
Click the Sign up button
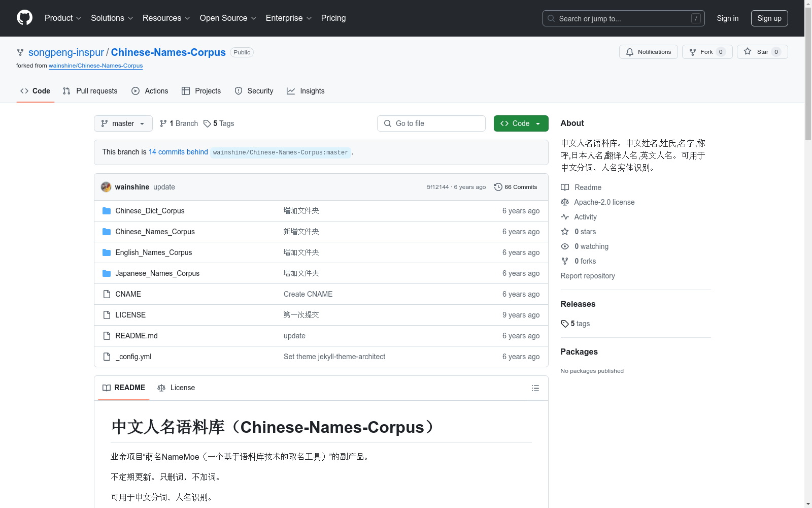769,18
